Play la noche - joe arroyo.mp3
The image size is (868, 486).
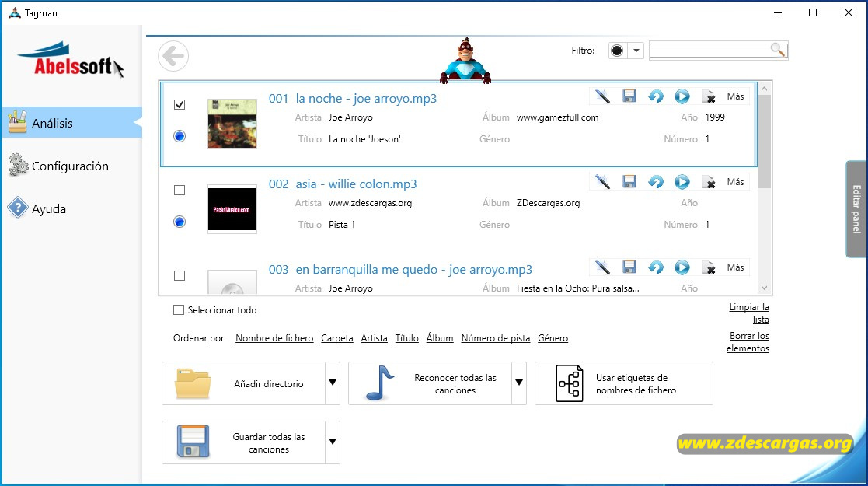tap(682, 96)
